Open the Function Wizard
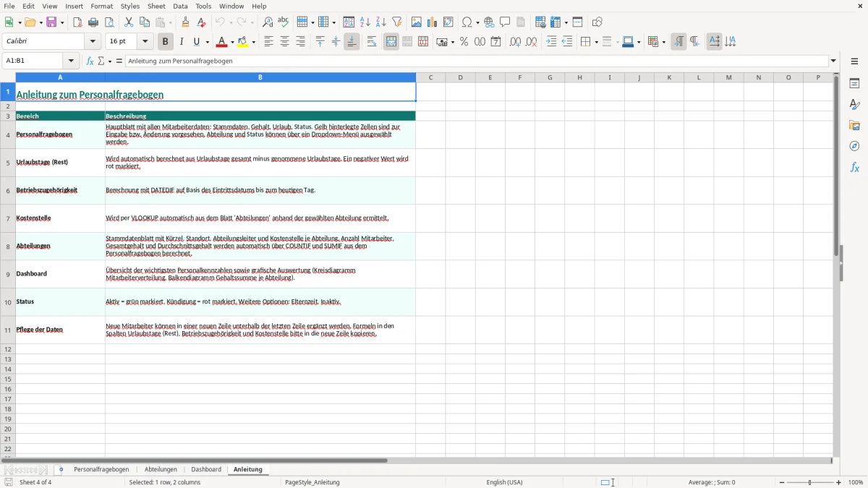 tap(90, 61)
